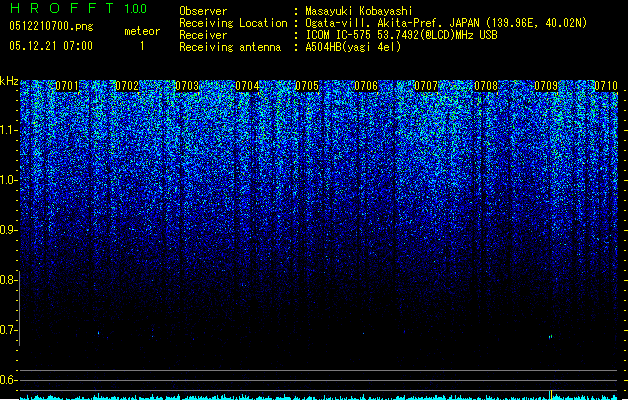Click the ICOM IC-575 receiver text

click(x=402, y=35)
